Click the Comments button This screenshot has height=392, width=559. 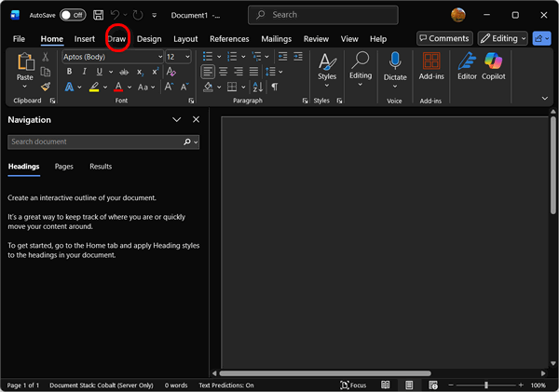(x=443, y=38)
